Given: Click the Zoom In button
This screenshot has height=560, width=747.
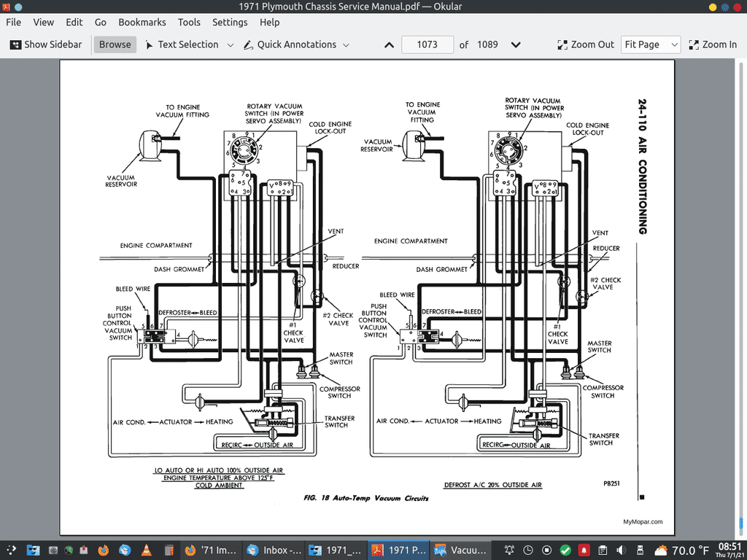Looking at the screenshot, I should [713, 44].
